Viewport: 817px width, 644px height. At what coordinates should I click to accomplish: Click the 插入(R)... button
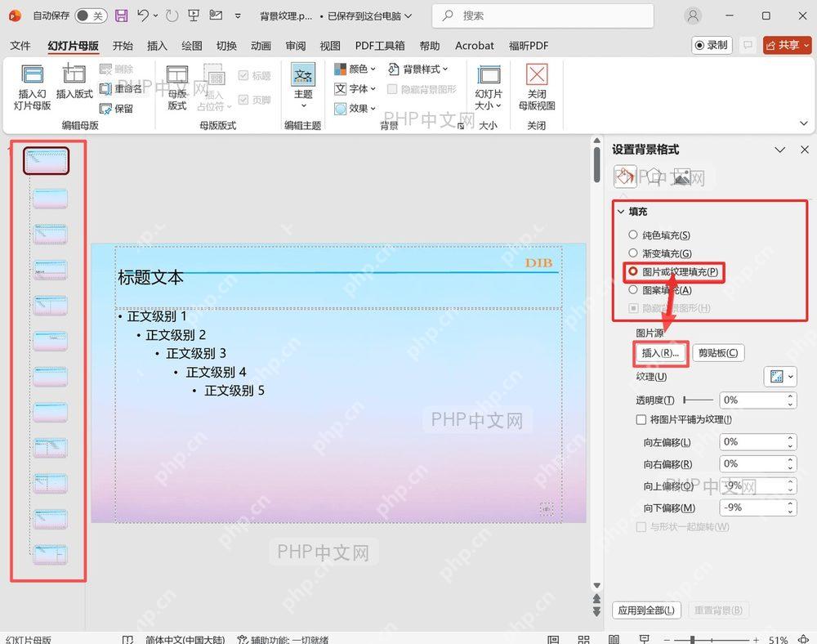tap(660, 353)
